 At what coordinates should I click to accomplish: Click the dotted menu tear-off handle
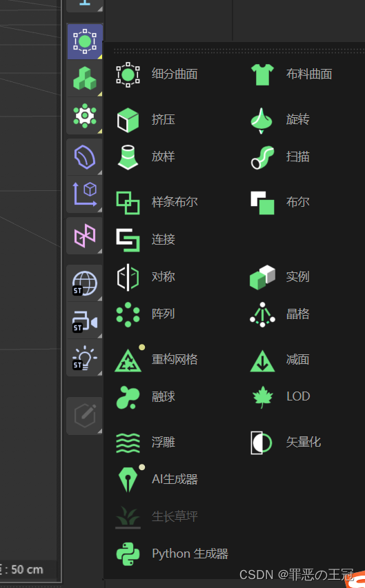pyautogui.click(x=239, y=50)
